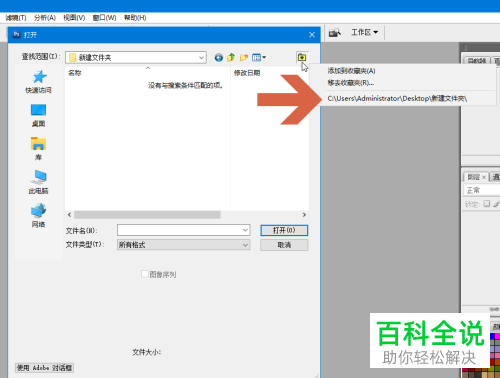Image resolution: width=500 pixels, height=378 pixels.
Task: Click the Bridge launch icon beside workspace
Action: pos(334,33)
